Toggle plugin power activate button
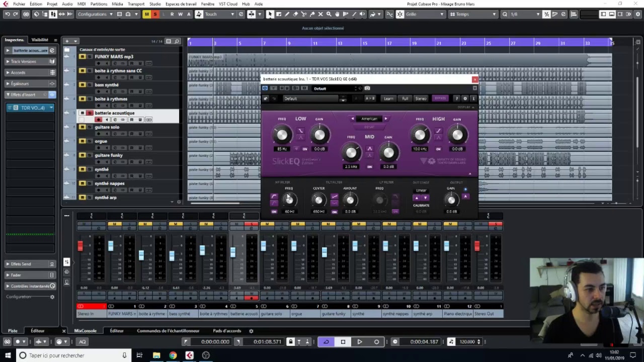The height and width of the screenshot is (362, 644). pos(265,88)
